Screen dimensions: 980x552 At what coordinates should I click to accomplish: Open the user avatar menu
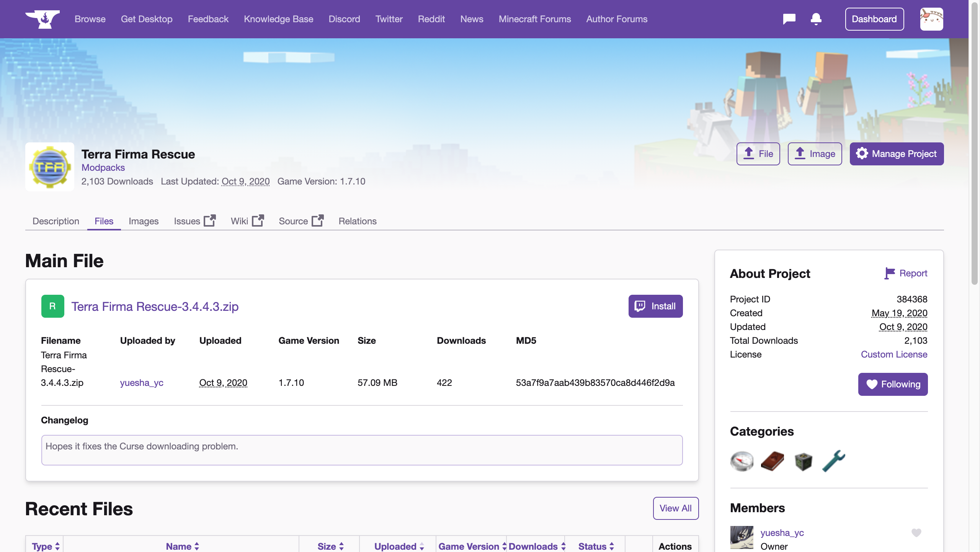(931, 19)
